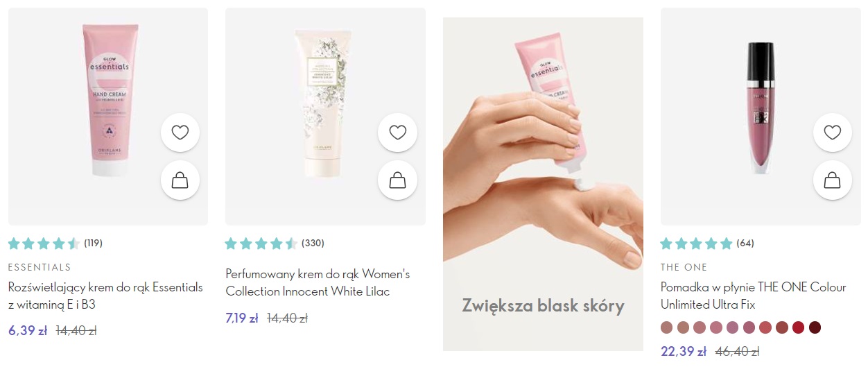868x367 pixels.
Task: Open Rozświetlający krem do rąk Essentials product
Action: [x=105, y=296]
